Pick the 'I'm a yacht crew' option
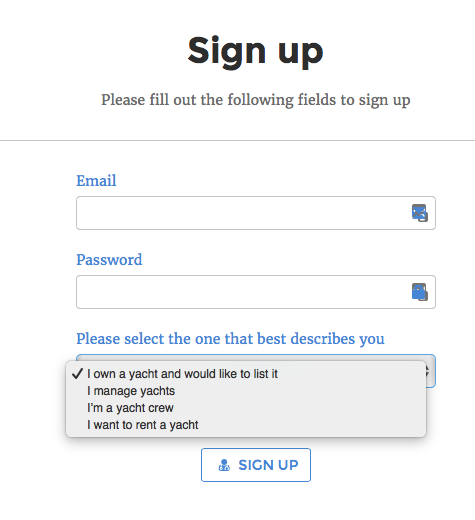This screenshot has height=520, width=475. pos(246,408)
